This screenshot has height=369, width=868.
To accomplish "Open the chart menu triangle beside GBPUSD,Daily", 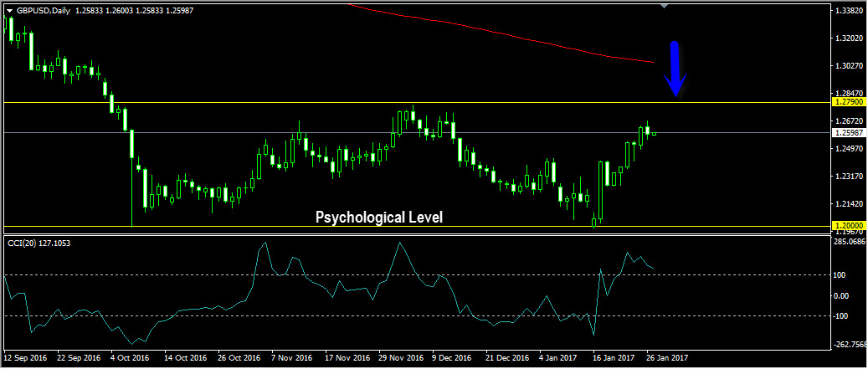I will pyautogui.click(x=8, y=11).
